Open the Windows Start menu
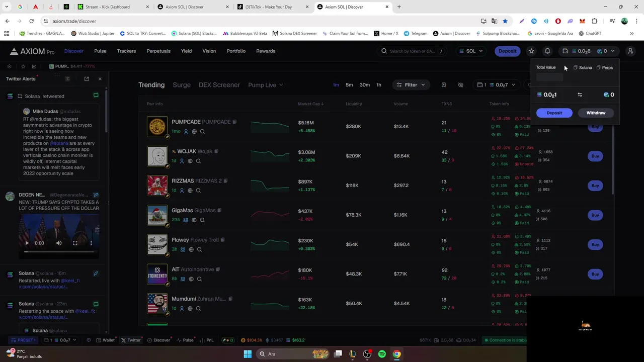 (248, 354)
